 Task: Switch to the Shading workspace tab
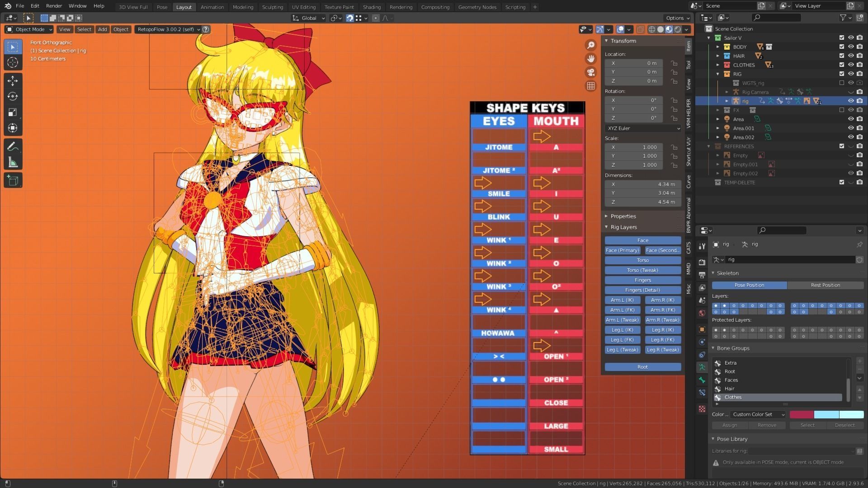[371, 7]
